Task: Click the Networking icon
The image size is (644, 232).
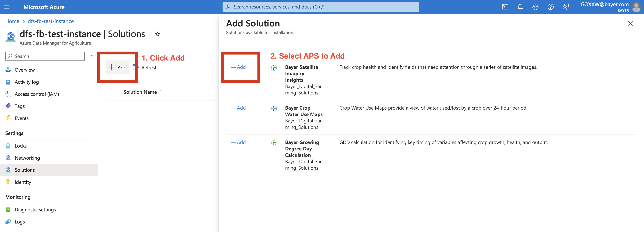Action: 8,158
